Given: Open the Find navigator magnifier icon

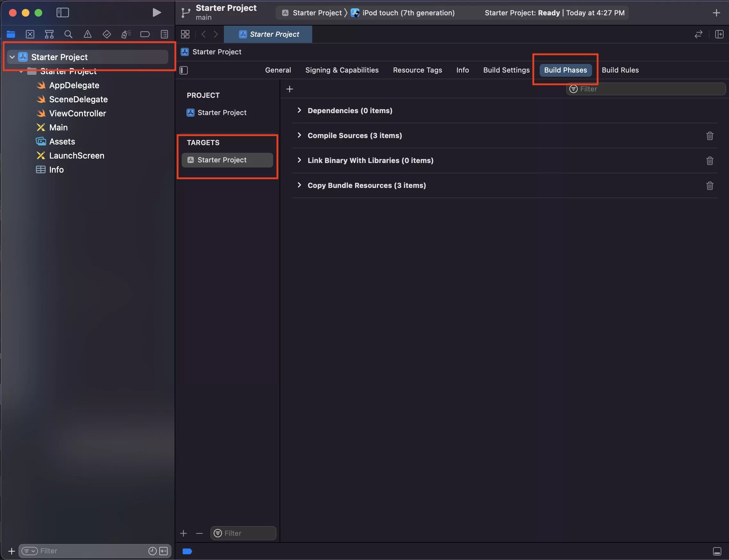Looking at the screenshot, I should tap(68, 34).
